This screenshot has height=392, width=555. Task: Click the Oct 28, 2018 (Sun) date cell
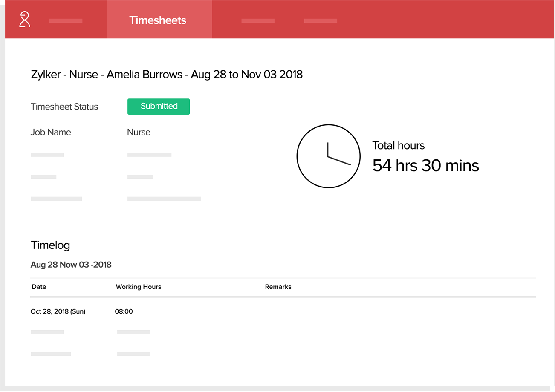click(58, 311)
